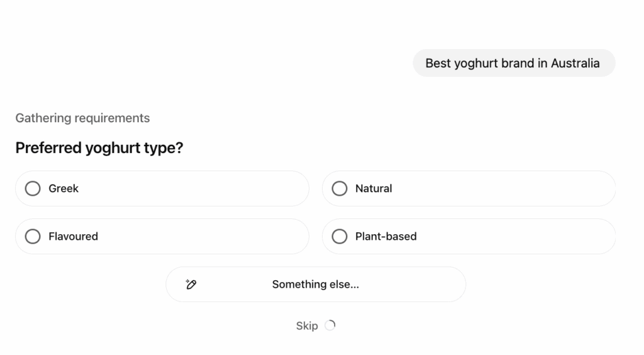This screenshot has height=355, width=644.
Task: Select the Natural radio button
Action: click(x=340, y=188)
